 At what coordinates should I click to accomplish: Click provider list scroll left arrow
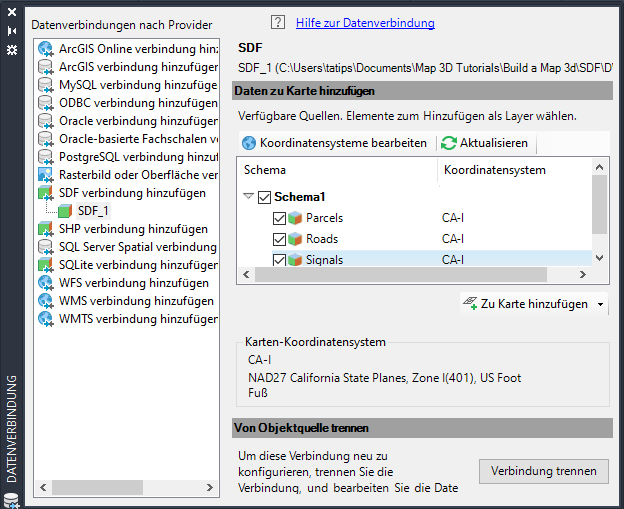coord(43,488)
